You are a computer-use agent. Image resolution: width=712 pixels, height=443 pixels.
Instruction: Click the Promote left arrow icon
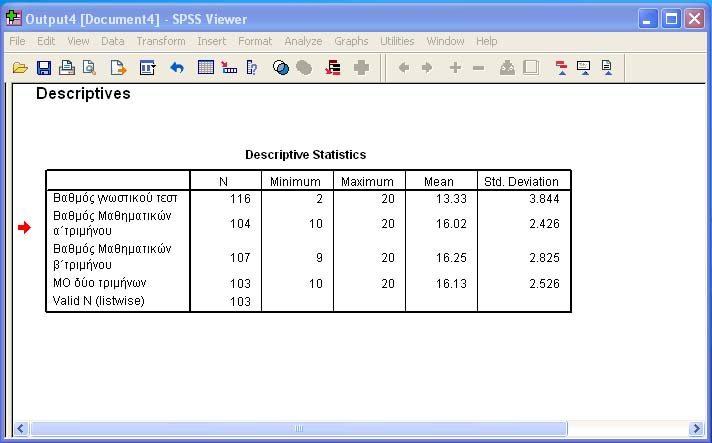pos(404,68)
